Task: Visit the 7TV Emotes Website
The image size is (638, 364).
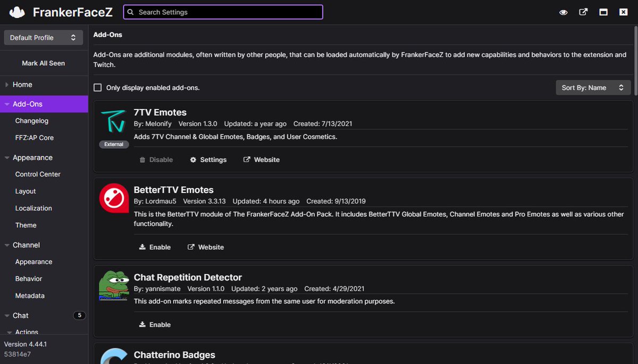Action: coord(262,159)
